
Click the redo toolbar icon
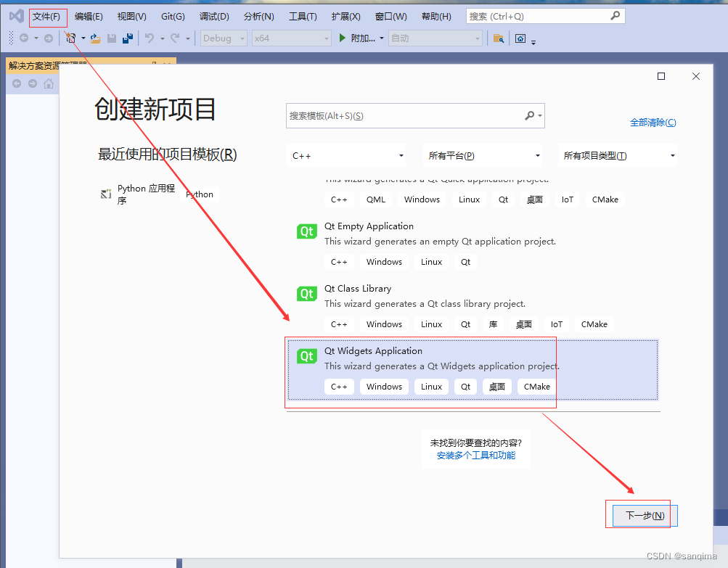[175, 38]
